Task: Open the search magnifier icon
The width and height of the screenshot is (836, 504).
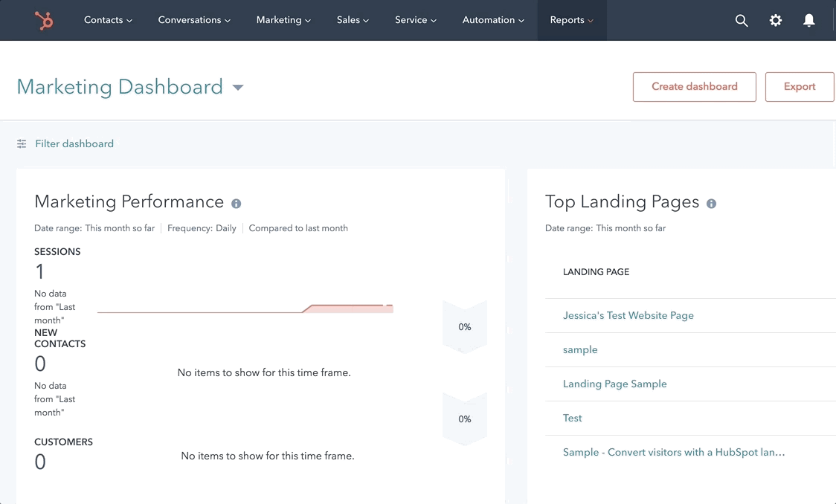Action: click(x=742, y=20)
